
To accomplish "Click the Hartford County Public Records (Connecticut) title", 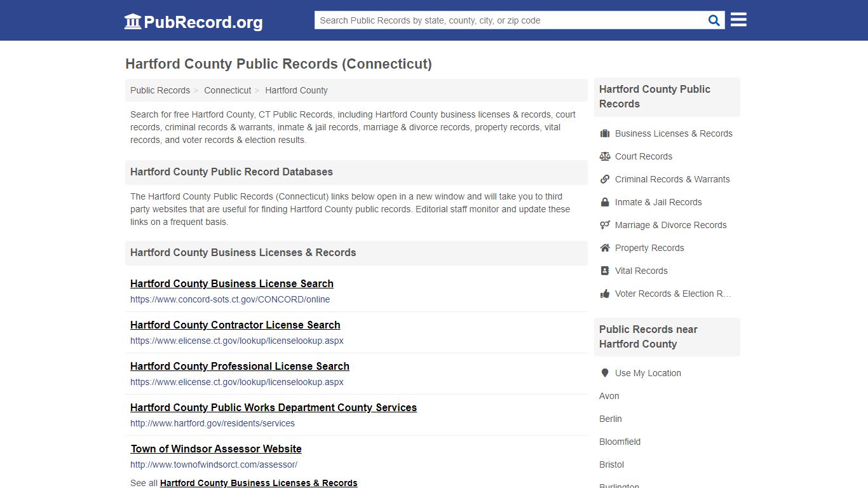I will click(x=278, y=64).
